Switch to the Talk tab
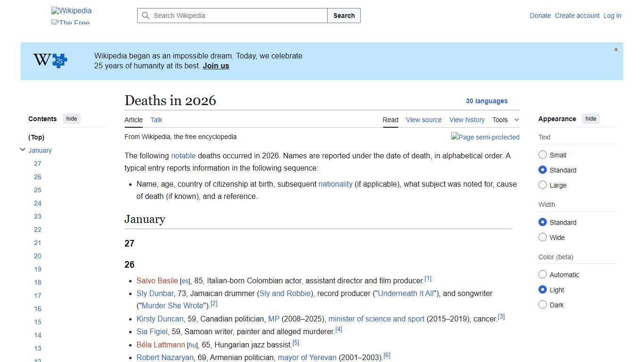Viewport: 644px width, 362px height. tap(156, 120)
